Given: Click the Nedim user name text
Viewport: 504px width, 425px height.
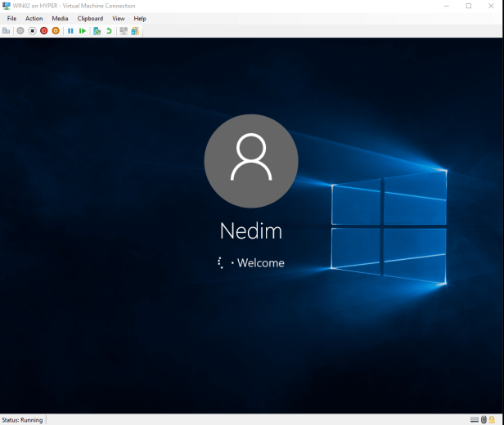Looking at the screenshot, I should [x=251, y=231].
